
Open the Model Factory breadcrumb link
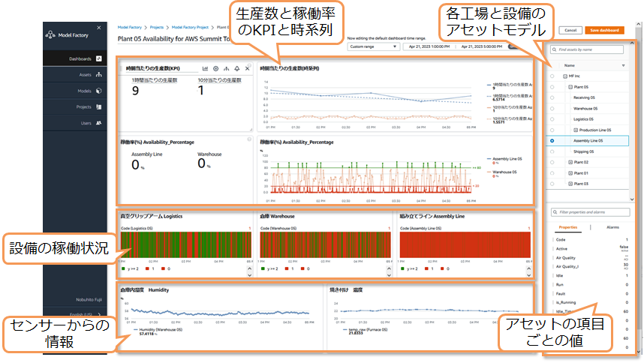(x=129, y=28)
